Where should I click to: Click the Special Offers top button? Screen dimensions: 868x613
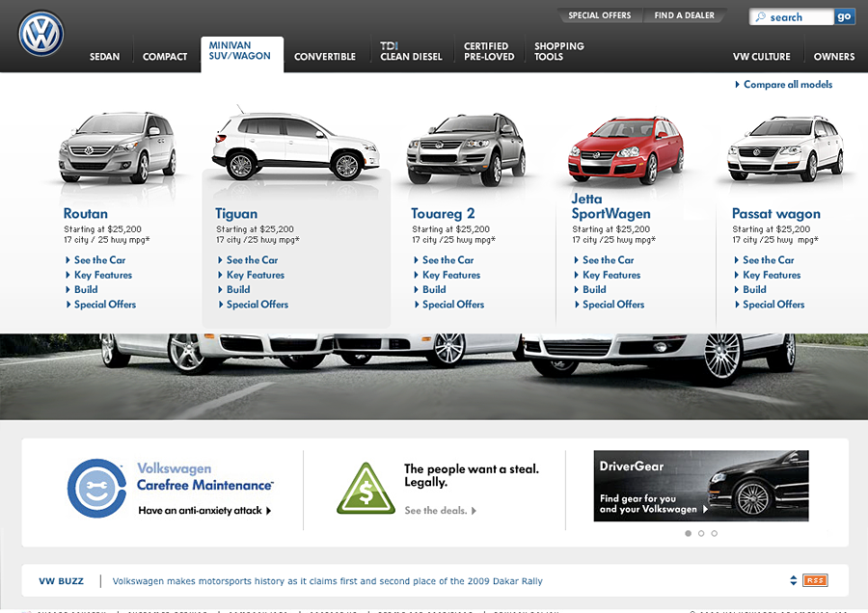[x=600, y=15]
